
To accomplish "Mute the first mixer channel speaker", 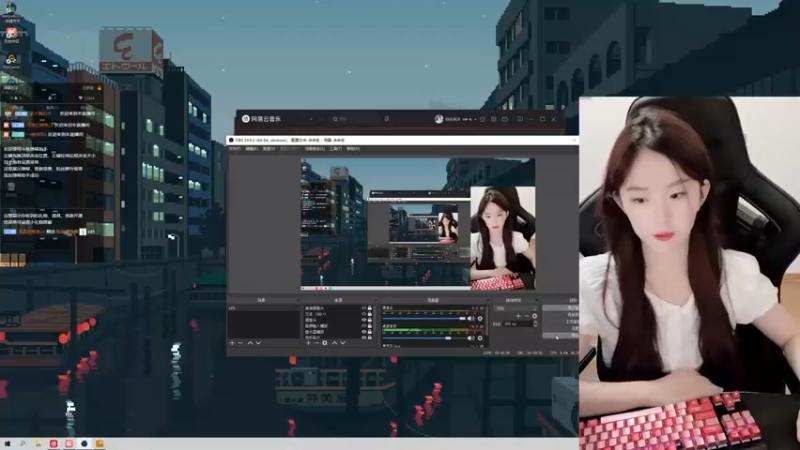I will coord(470,318).
